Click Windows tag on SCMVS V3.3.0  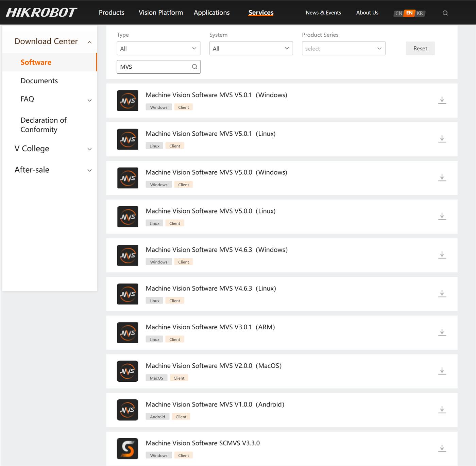[x=159, y=455]
